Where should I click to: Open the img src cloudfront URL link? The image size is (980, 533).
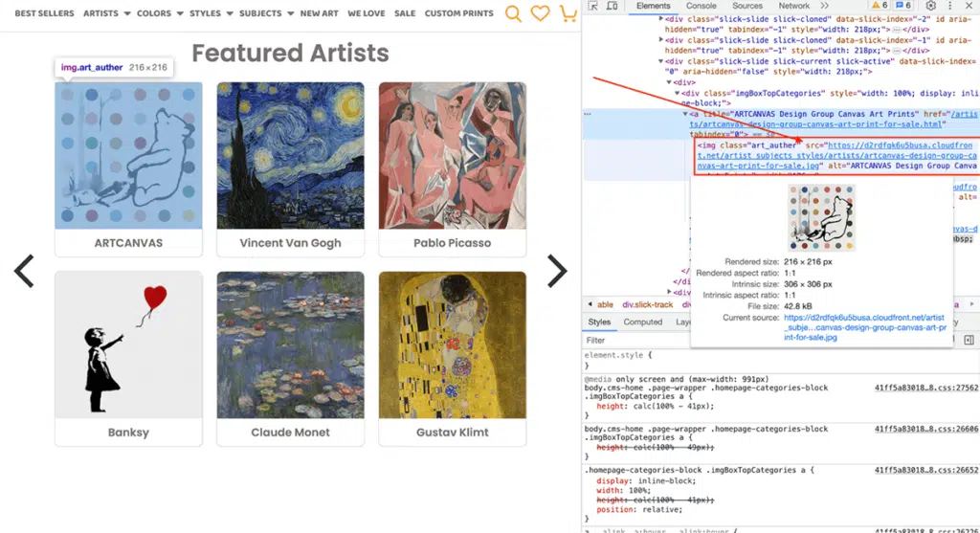click(836, 156)
